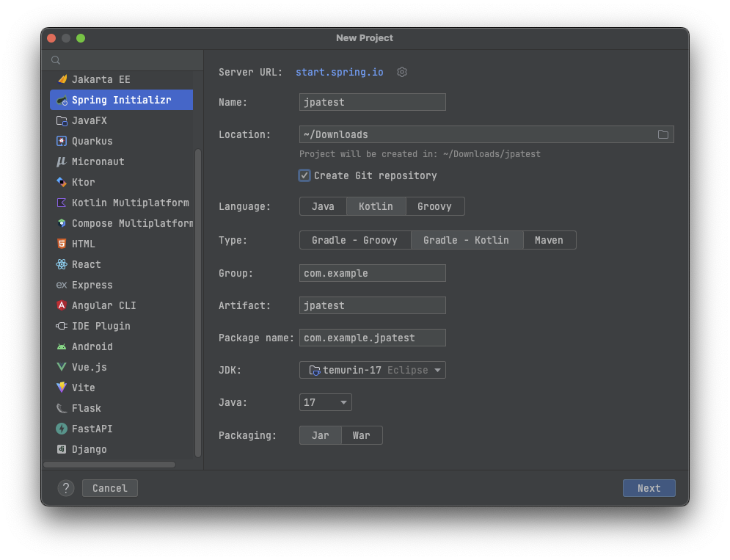Open the Java version 17 dropdown
This screenshot has height=560, width=730.
326,402
